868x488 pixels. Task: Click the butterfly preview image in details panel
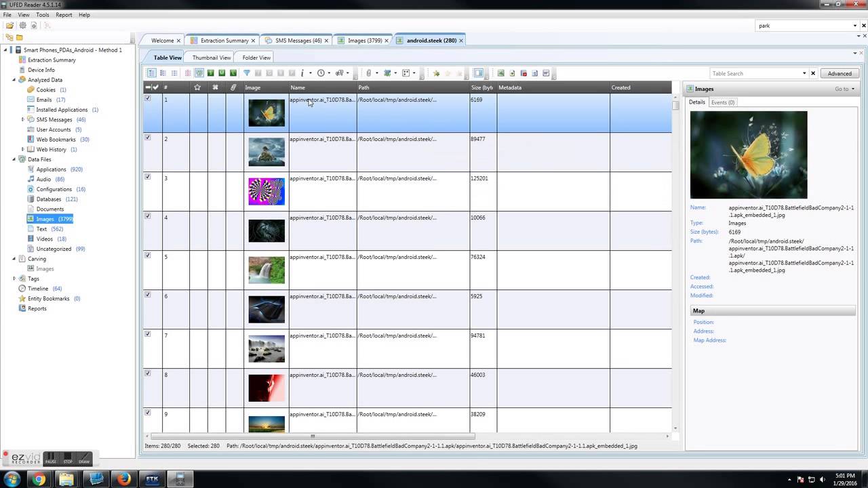click(x=749, y=155)
